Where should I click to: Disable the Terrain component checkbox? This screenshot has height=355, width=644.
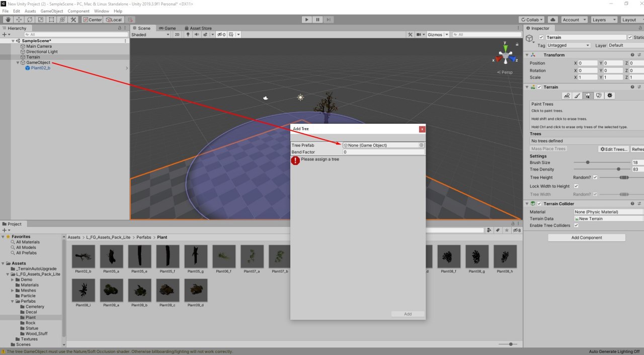tap(539, 87)
